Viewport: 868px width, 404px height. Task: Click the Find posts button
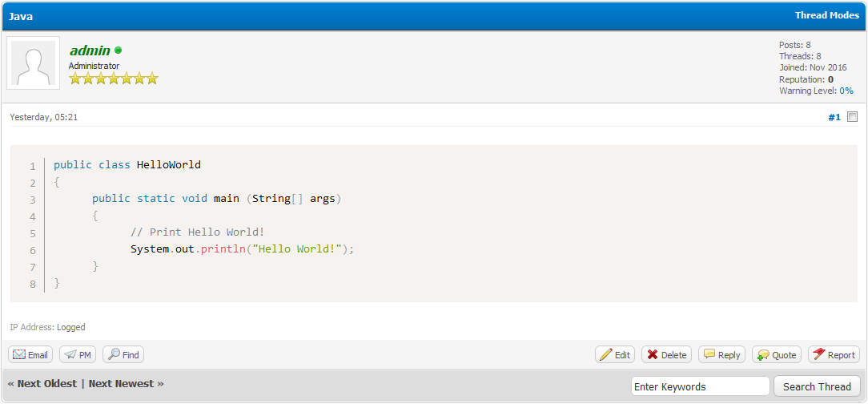pos(123,354)
